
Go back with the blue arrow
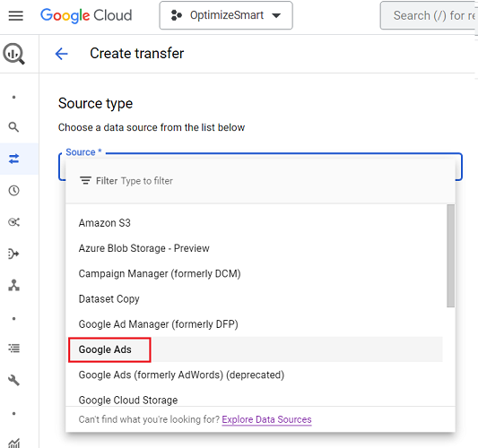pyautogui.click(x=61, y=54)
